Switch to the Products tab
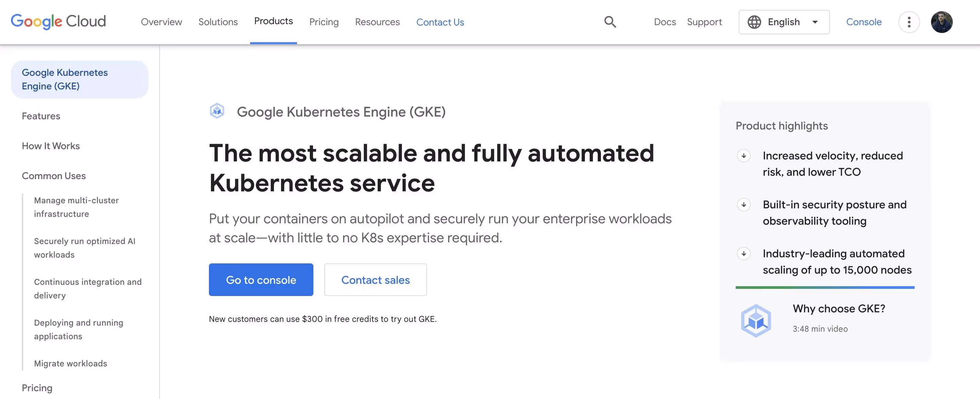 click(x=273, y=22)
